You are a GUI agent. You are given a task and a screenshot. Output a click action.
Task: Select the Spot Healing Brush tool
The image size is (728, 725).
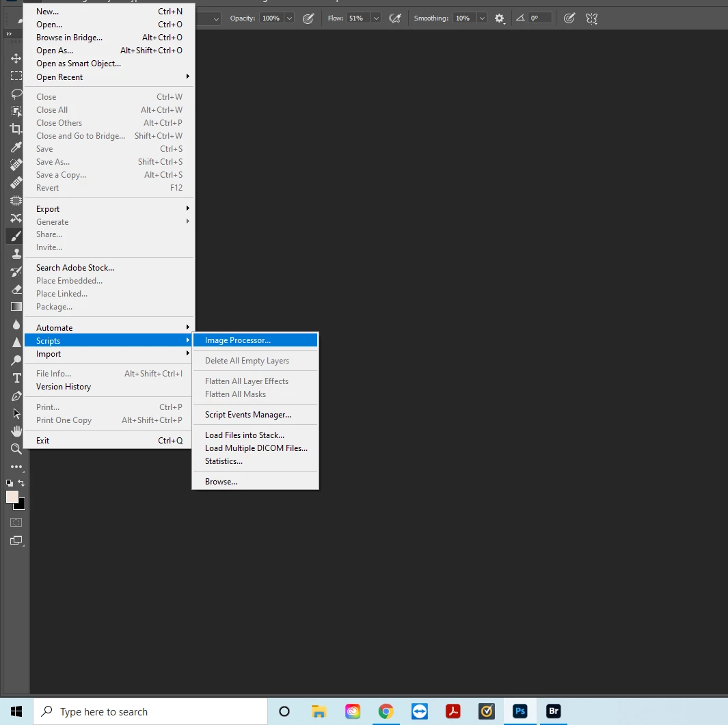coord(16,165)
